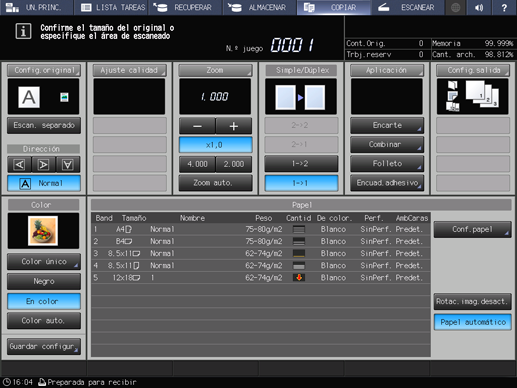Open the Config. salida panel
Screen dimensions: 517x388
pyautogui.click(x=473, y=70)
